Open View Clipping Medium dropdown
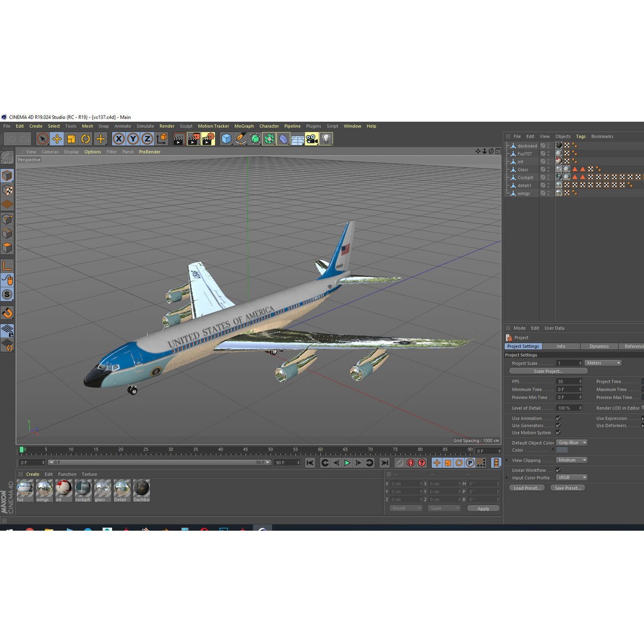The image size is (644, 644). [572, 460]
